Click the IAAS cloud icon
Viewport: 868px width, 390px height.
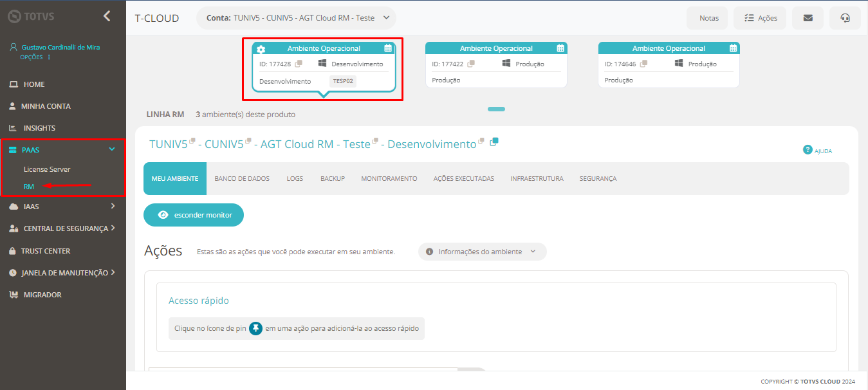click(x=13, y=207)
